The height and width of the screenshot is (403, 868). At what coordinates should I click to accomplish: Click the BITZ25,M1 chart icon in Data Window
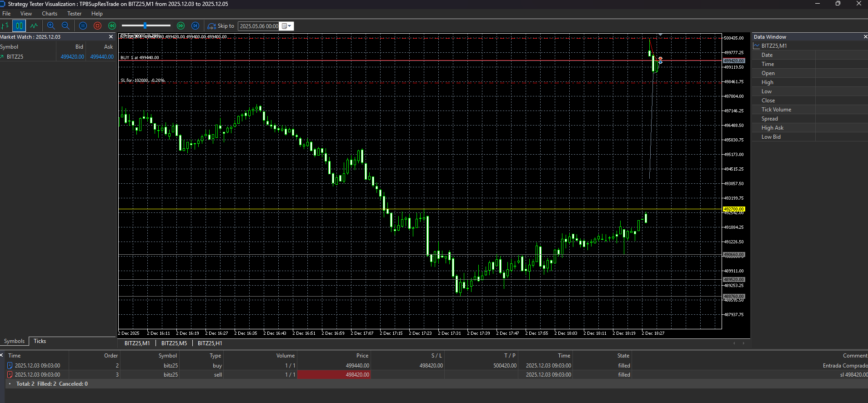tap(757, 46)
